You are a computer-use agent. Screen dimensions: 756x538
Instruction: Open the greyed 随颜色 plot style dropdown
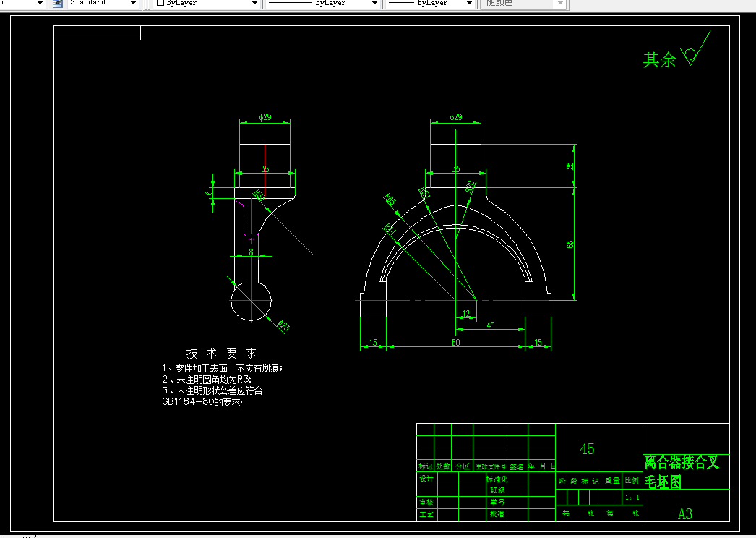coord(559,3)
